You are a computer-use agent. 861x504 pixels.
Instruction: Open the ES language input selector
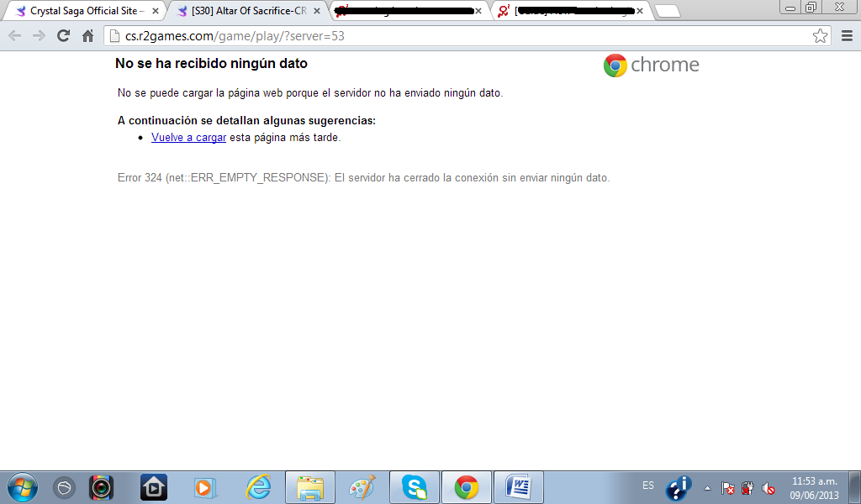pos(648,486)
